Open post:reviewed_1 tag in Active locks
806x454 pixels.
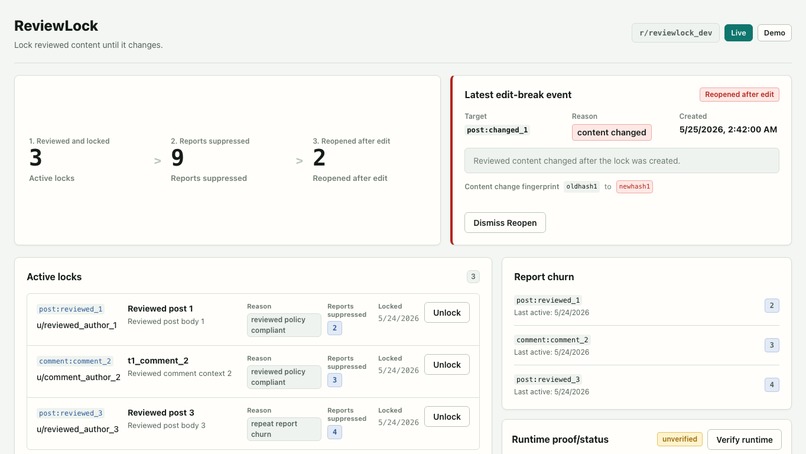pyautogui.click(x=70, y=309)
